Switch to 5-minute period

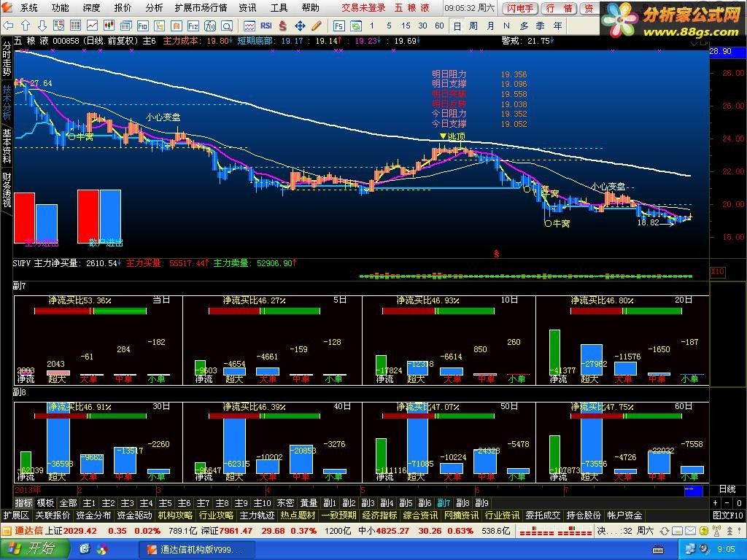point(390,26)
